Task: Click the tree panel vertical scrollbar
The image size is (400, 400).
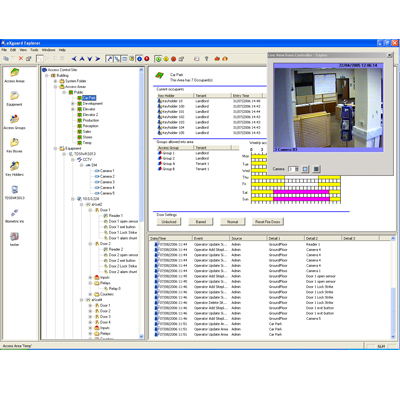Action: (141, 203)
